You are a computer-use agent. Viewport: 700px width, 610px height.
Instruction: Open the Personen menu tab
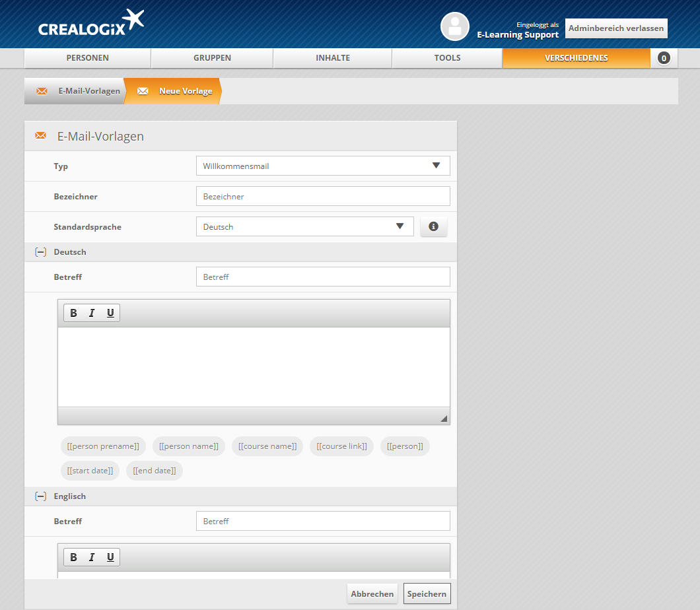(87, 58)
